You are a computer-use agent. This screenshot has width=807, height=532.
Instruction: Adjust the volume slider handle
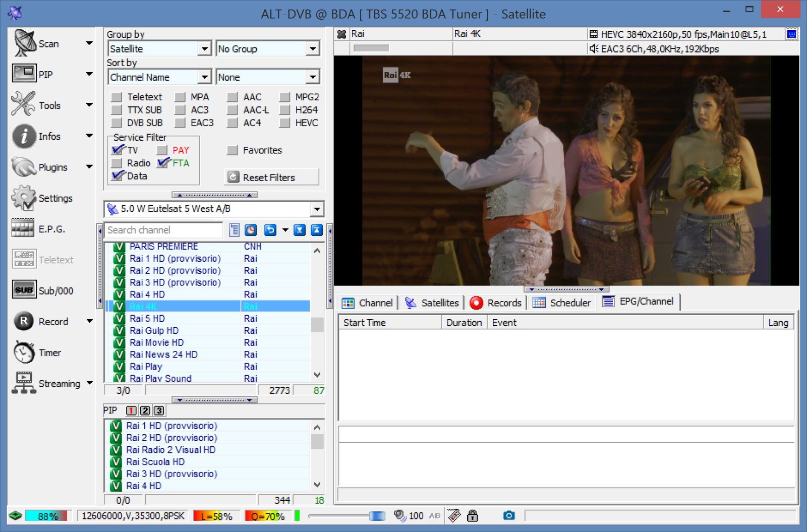pyautogui.click(x=377, y=515)
